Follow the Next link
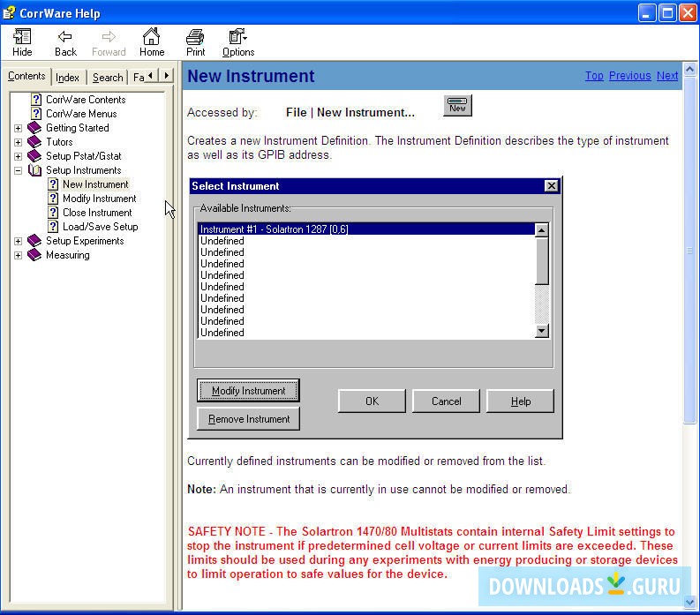Screen dimensions: 700x615 click(667, 75)
